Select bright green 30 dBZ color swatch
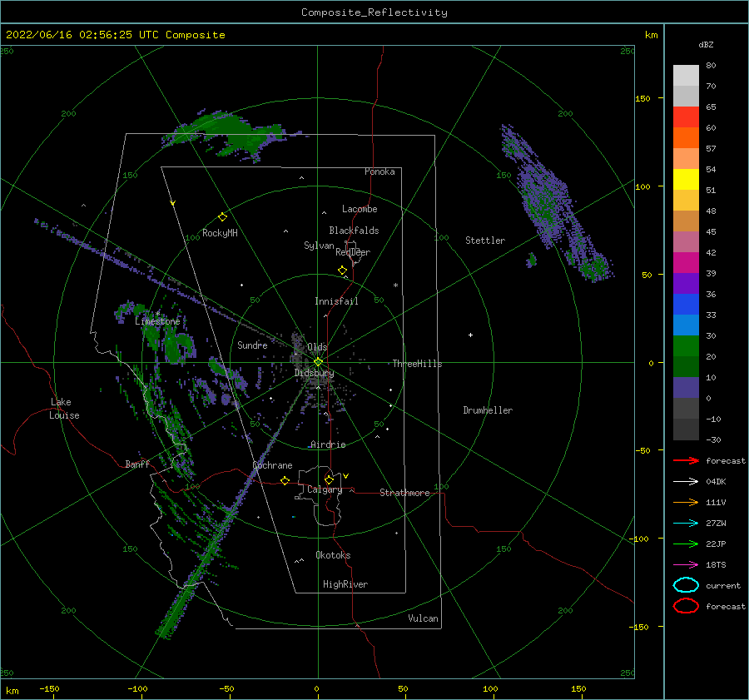This screenshot has height=700, width=749. [x=686, y=345]
